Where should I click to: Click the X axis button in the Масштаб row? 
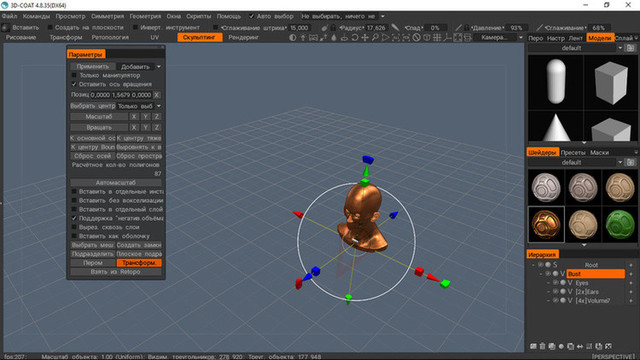pos(134,117)
